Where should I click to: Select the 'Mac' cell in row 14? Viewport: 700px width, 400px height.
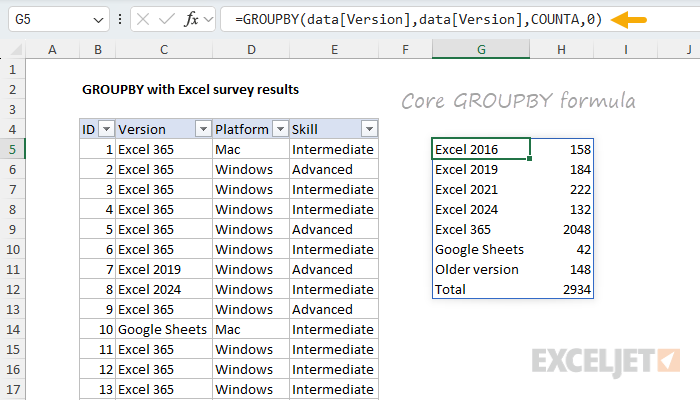tap(251, 329)
